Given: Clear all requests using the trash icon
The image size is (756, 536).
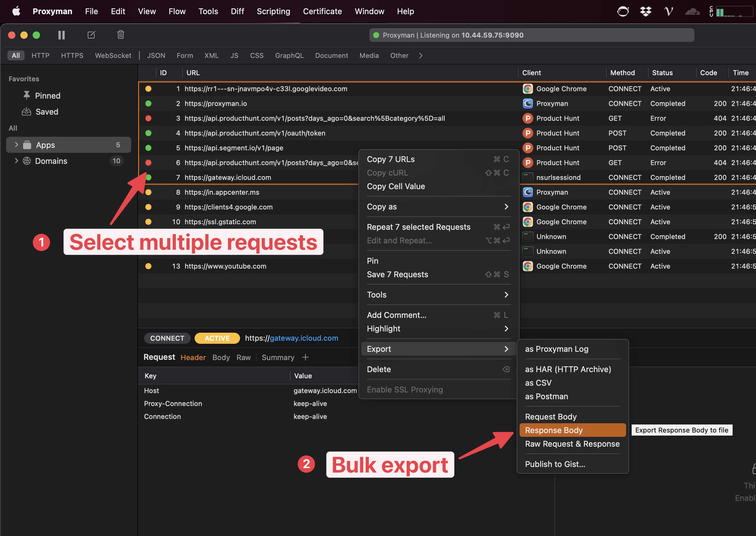Looking at the screenshot, I should point(121,35).
